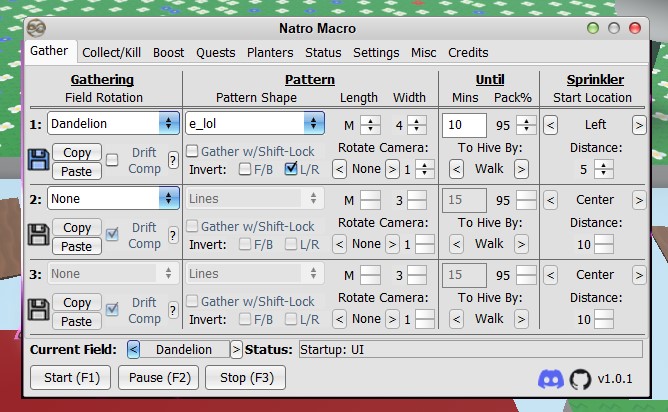668x412 pixels.
Task: Click Paste button for field 3
Action: coord(77,321)
